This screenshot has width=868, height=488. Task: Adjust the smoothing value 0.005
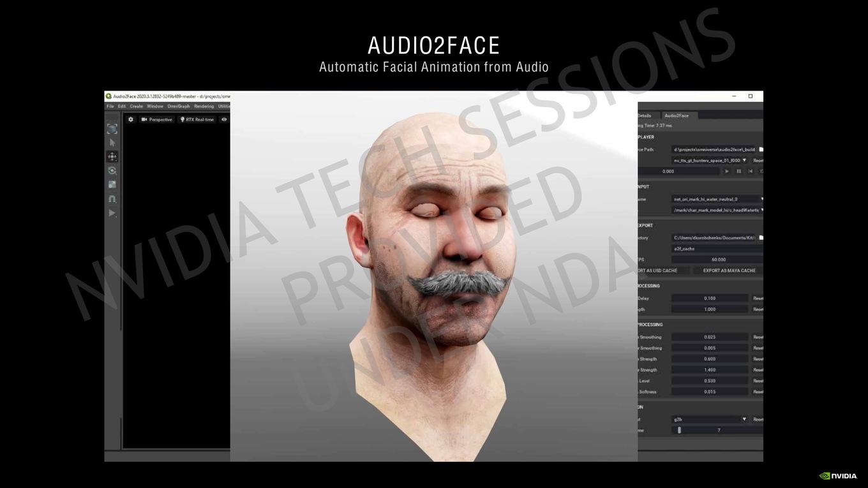[710, 348]
